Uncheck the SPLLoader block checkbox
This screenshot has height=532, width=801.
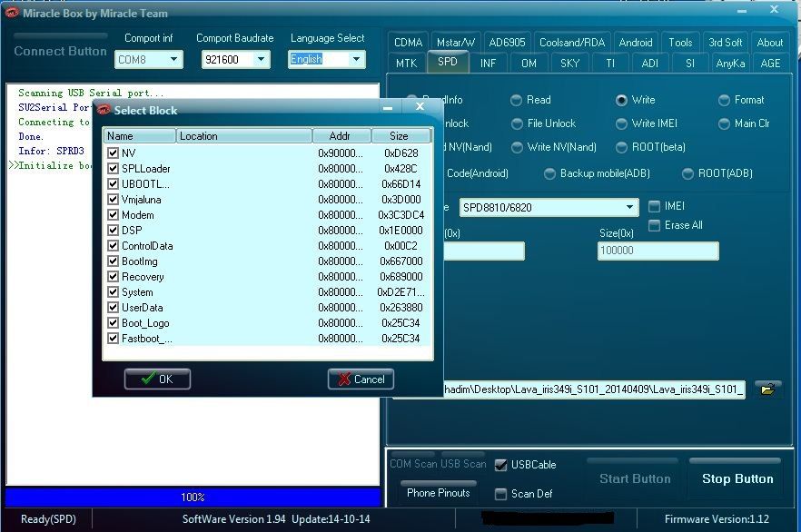[113, 169]
